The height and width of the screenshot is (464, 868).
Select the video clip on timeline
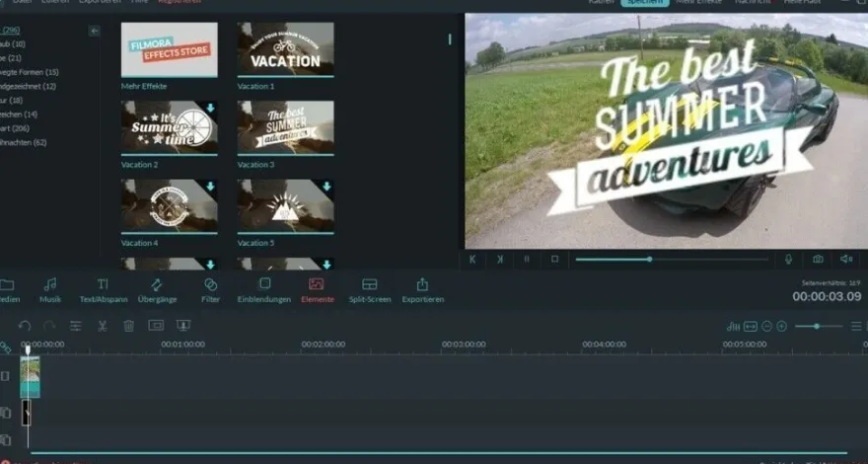[30, 377]
